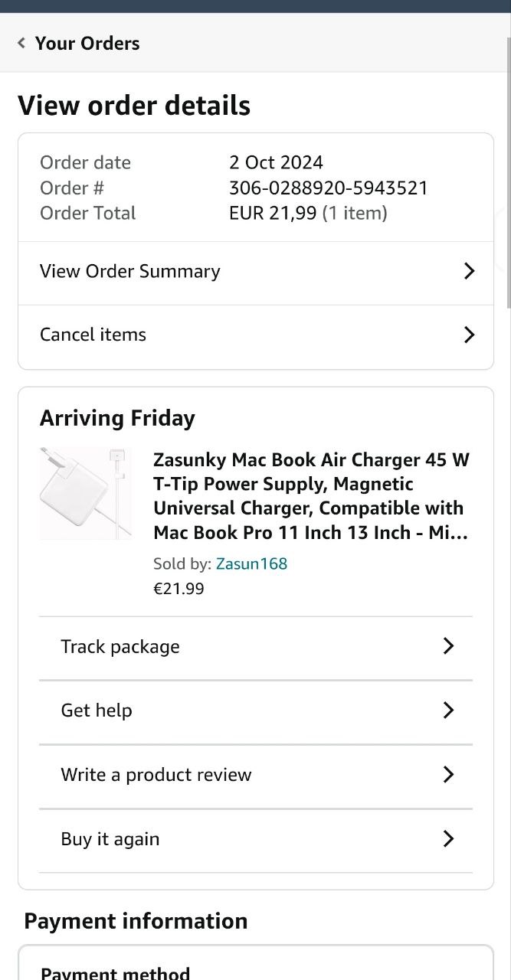Viewport: 511px width, 980px height.
Task: Expand the View Order Summary chevron
Action: [x=469, y=271]
